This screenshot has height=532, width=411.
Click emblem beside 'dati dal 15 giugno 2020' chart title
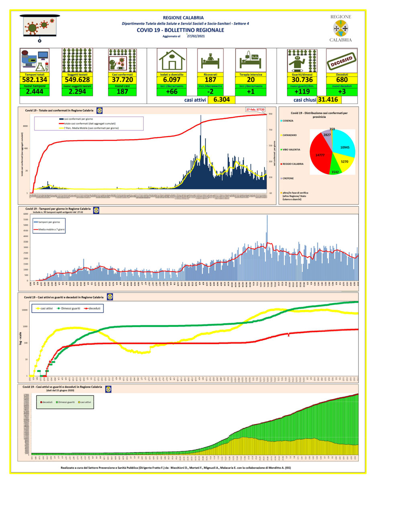[x=108, y=389]
